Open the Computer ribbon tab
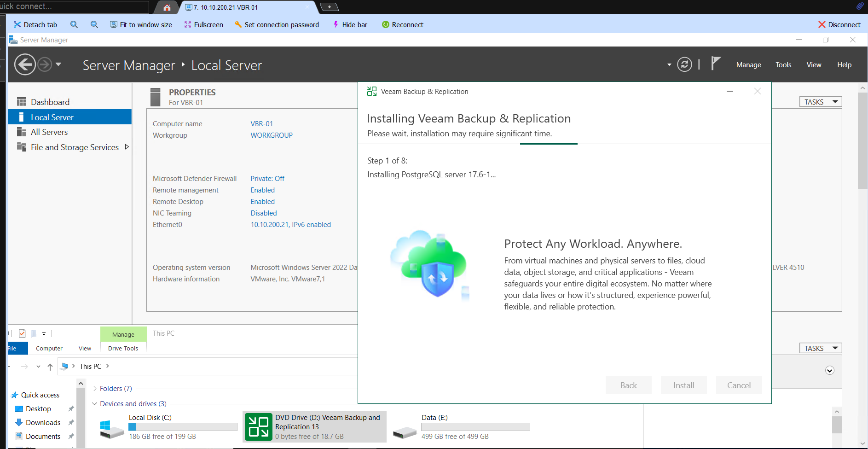Image resolution: width=868 pixels, height=449 pixels. 49,349
